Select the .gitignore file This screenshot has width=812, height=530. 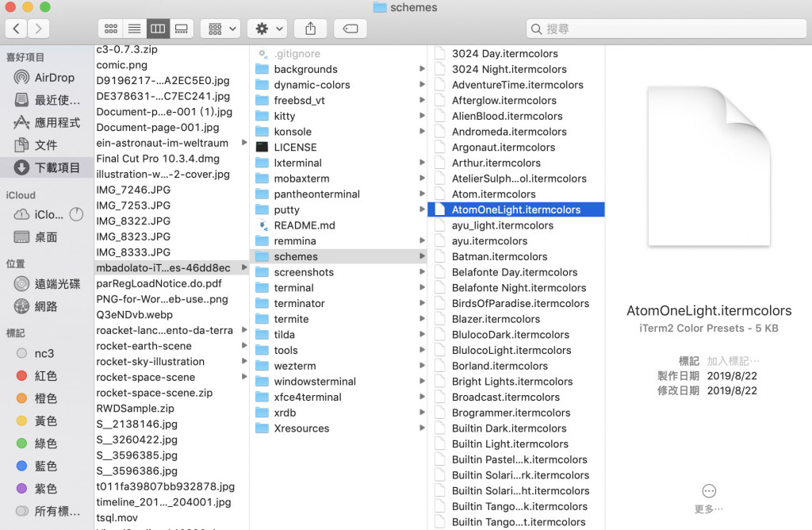coord(339,53)
